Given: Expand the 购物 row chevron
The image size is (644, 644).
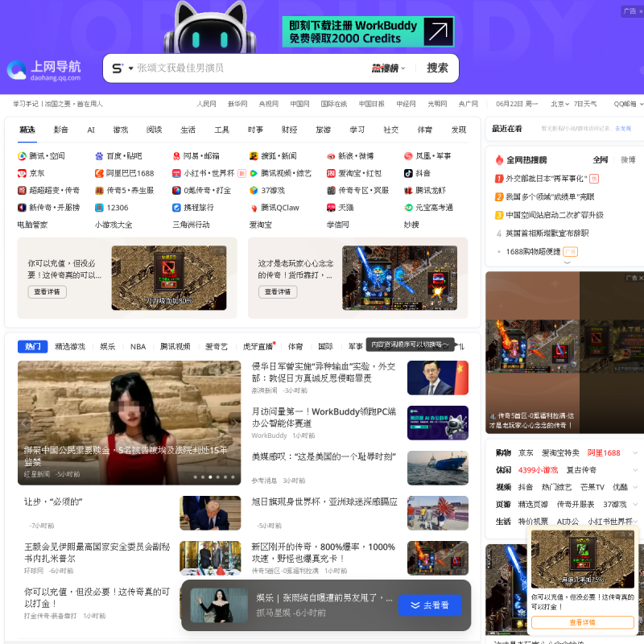Looking at the screenshot, I should (x=635, y=452).
